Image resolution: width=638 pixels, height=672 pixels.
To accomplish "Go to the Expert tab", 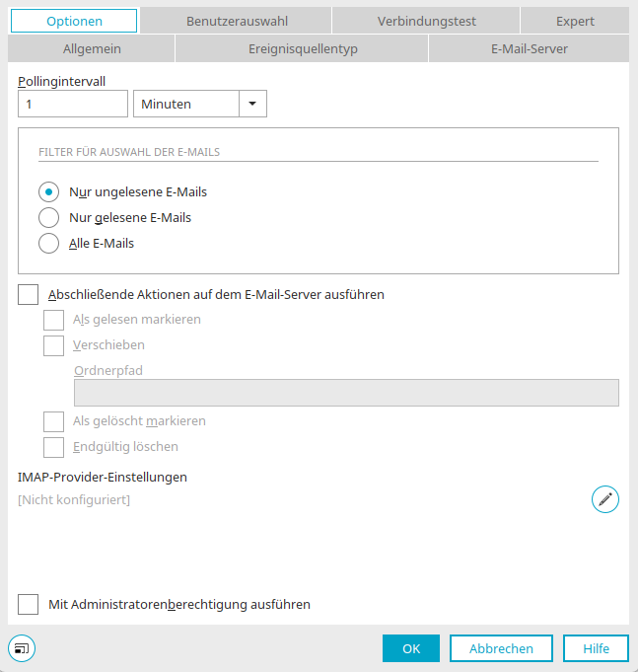I will [575, 21].
